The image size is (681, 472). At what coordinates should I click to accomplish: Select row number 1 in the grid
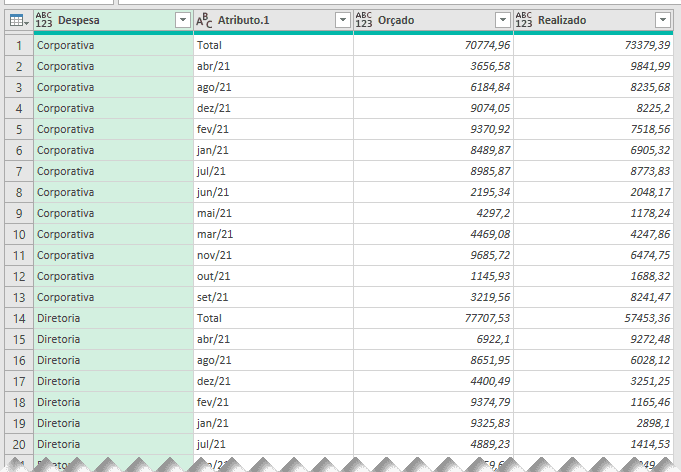click(17, 45)
